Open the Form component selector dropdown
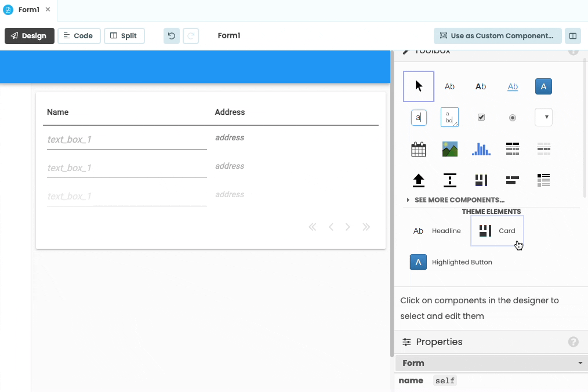 491,363
